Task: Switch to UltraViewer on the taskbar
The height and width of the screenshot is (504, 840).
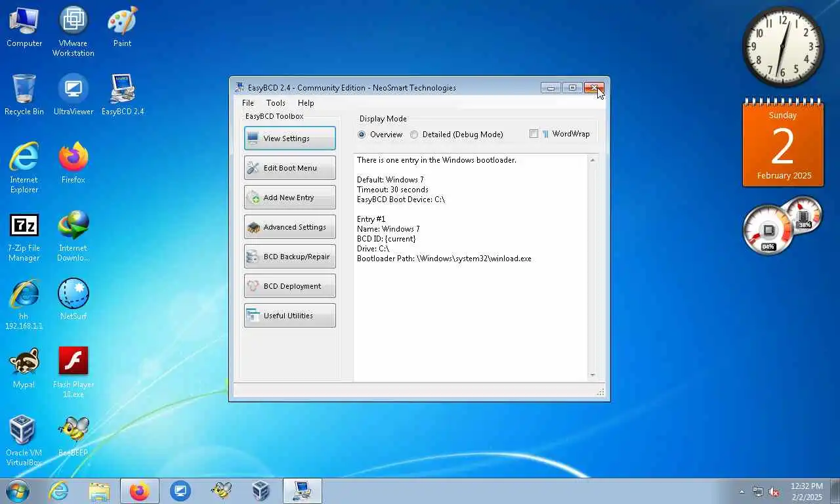Action: [x=180, y=491]
